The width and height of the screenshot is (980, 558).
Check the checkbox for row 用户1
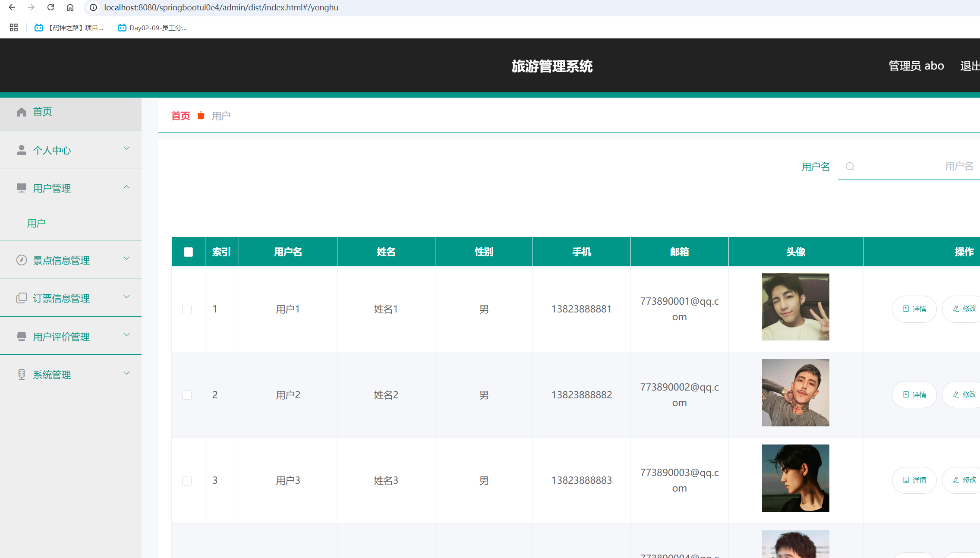[187, 309]
